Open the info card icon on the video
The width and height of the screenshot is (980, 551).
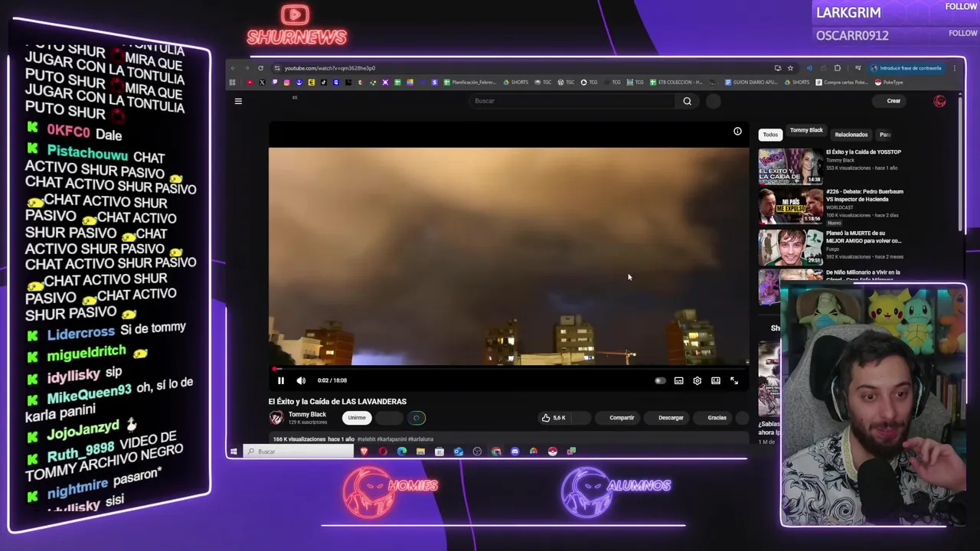pyautogui.click(x=737, y=132)
